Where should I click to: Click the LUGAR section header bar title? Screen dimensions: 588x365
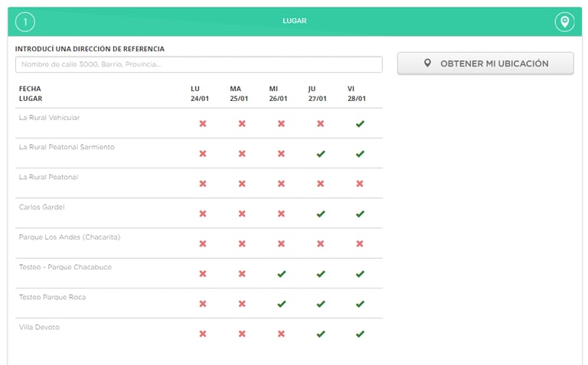(x=294, y=21)
